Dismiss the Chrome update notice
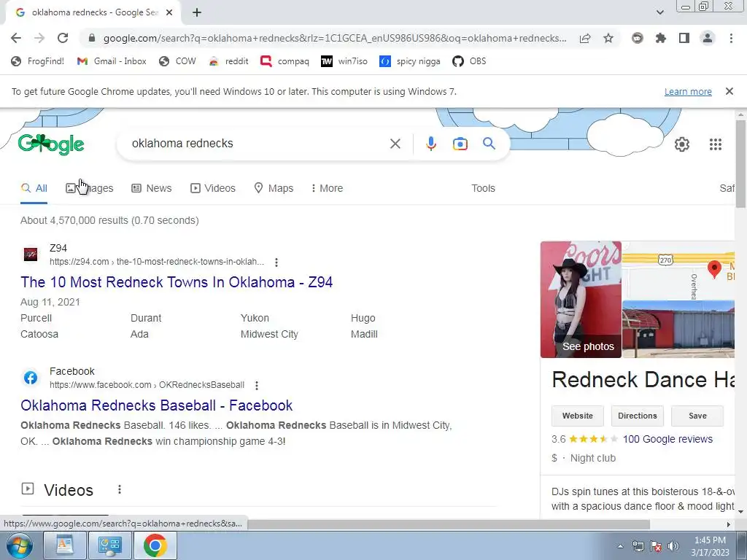747x560 pixels. [729, 91]
